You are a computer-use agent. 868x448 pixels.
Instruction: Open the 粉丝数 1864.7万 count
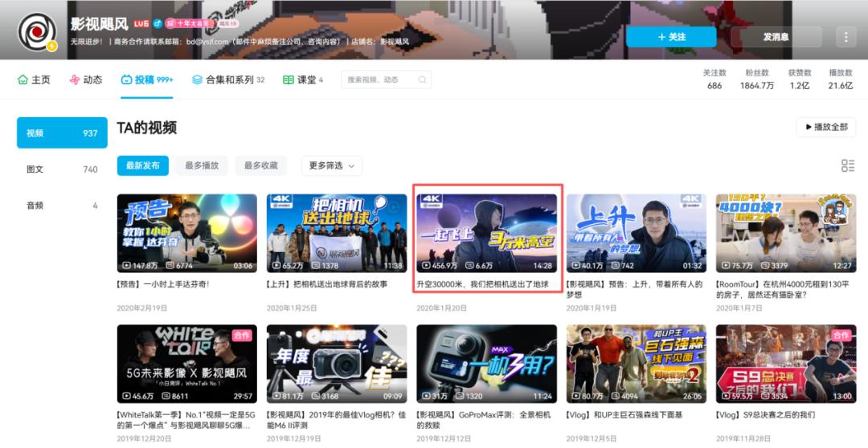757,79
